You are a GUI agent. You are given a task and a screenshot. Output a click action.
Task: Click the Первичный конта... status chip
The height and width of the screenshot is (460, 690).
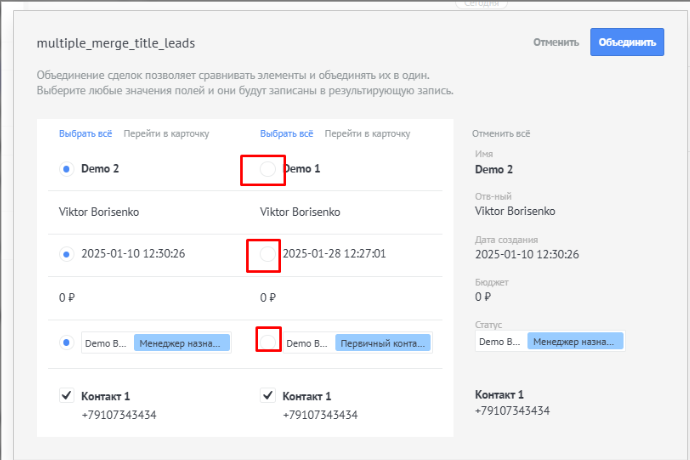381,343
